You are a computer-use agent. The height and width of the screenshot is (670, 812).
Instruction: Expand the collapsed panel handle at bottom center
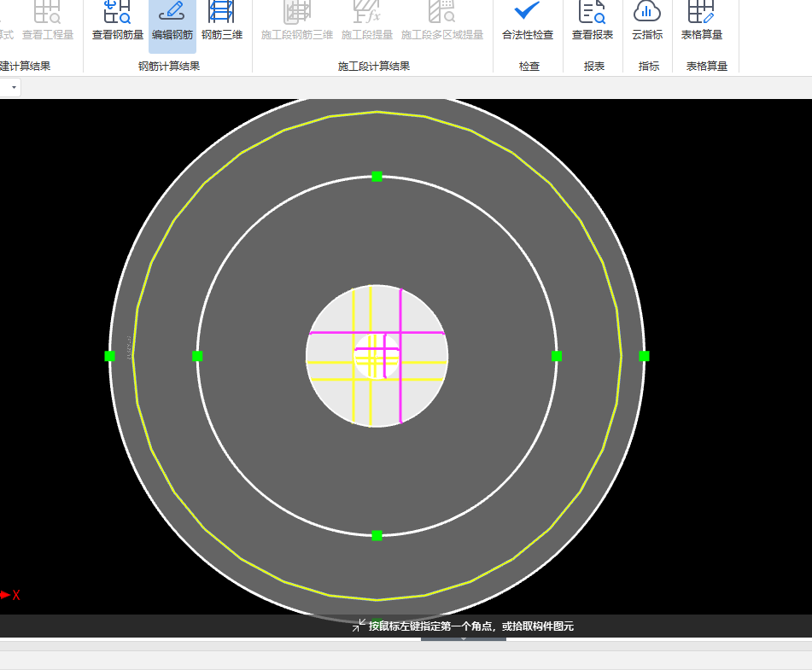(464, 638)
